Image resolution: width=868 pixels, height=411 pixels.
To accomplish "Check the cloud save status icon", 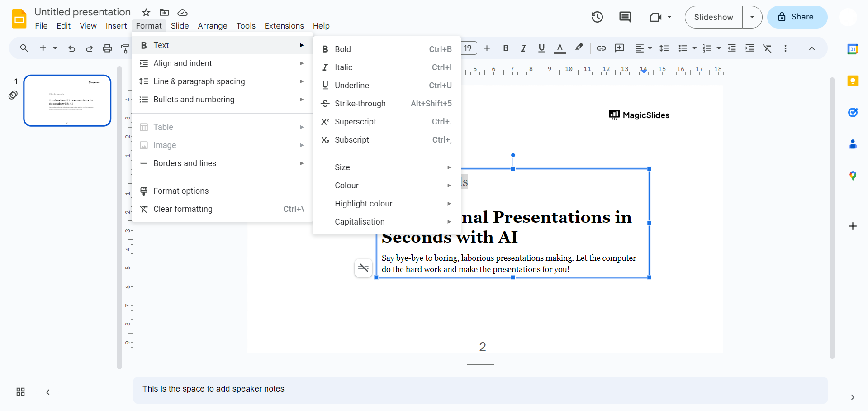I will coord(182,12).
